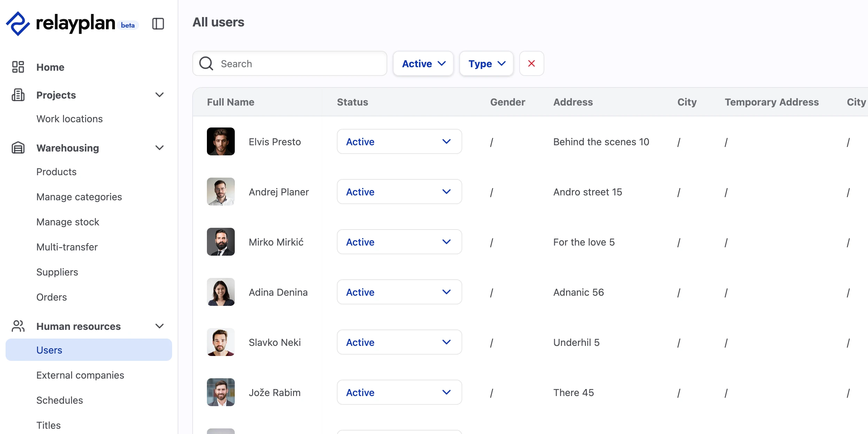This screenshot has width=868, height=434.
Task: Click address 'There 45'
Action: pos(574,393)
